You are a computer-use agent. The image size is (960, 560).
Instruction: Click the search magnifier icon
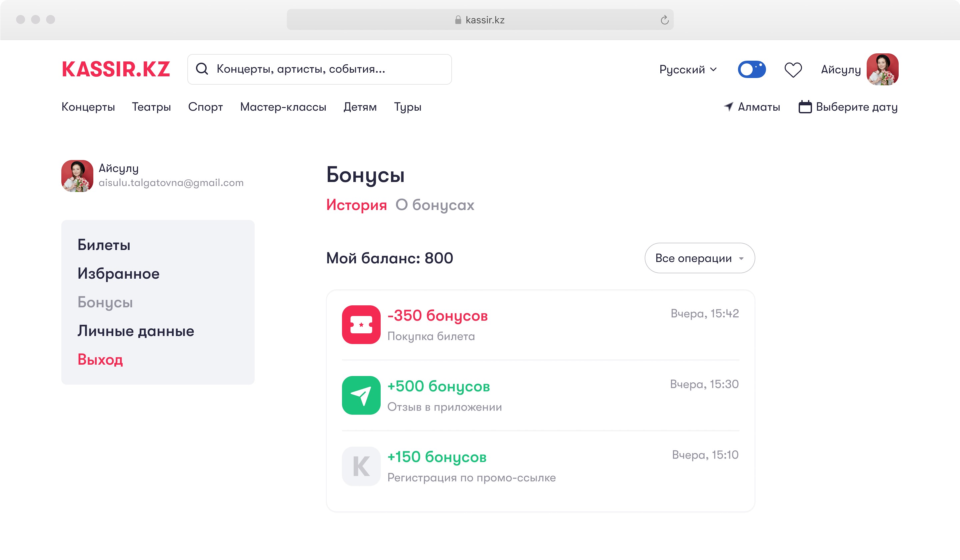pyautogui.click(x=202, y=69)
